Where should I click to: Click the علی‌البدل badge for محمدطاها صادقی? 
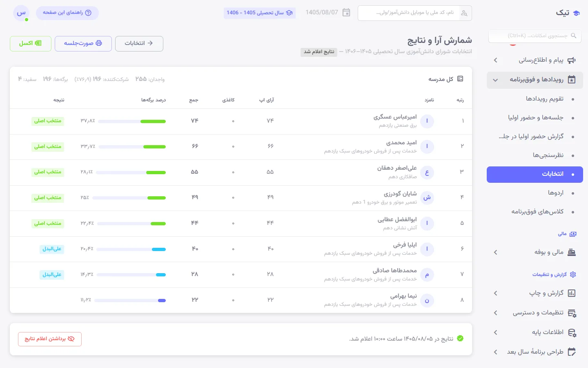[x=52, y=275]
